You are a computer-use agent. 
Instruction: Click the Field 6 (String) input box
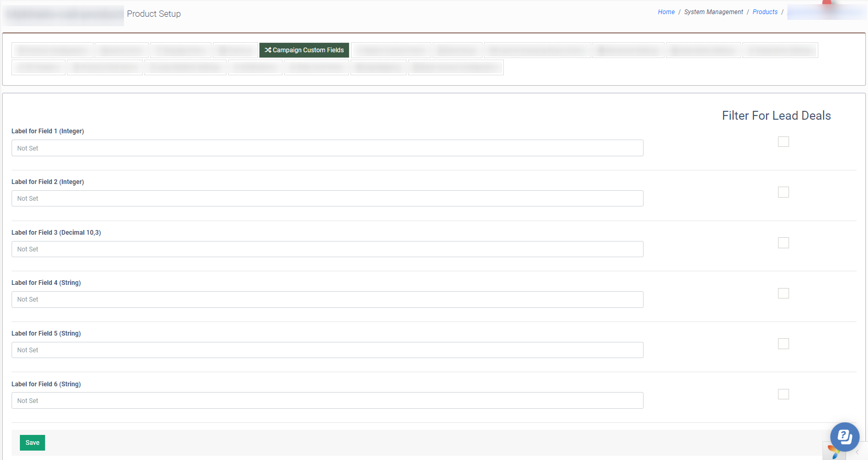click(x=327, y=401)
